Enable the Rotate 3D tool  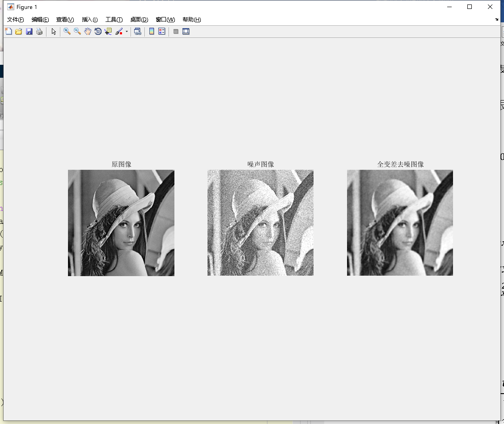pos(97,31)
